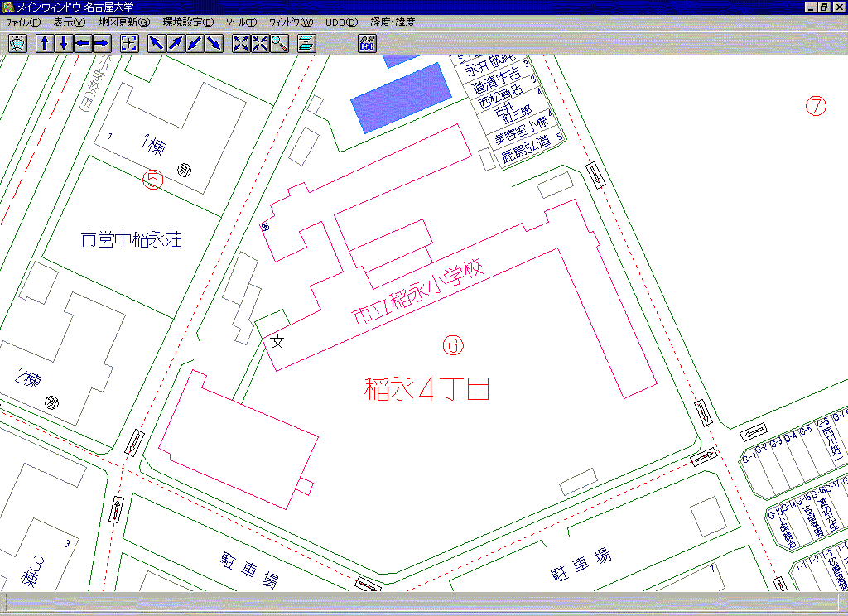Pan map right using right arrow button

[x=101, y=44]
